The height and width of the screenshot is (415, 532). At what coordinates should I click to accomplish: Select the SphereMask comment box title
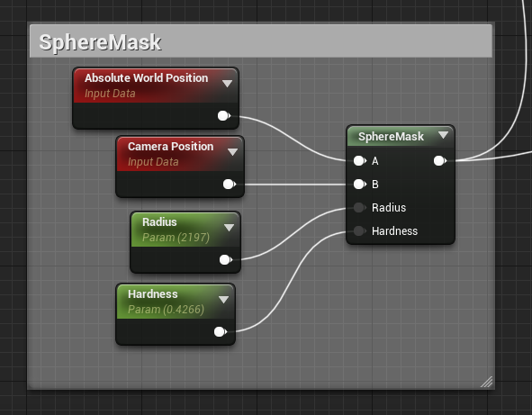100,42
